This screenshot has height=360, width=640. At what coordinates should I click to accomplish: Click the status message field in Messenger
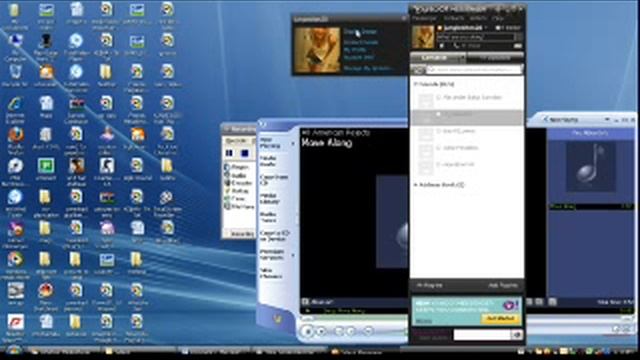click(x=476, y=37)
